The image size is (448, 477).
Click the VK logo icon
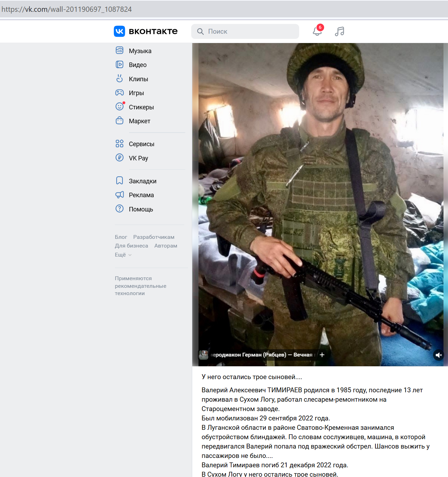point(119,31)
